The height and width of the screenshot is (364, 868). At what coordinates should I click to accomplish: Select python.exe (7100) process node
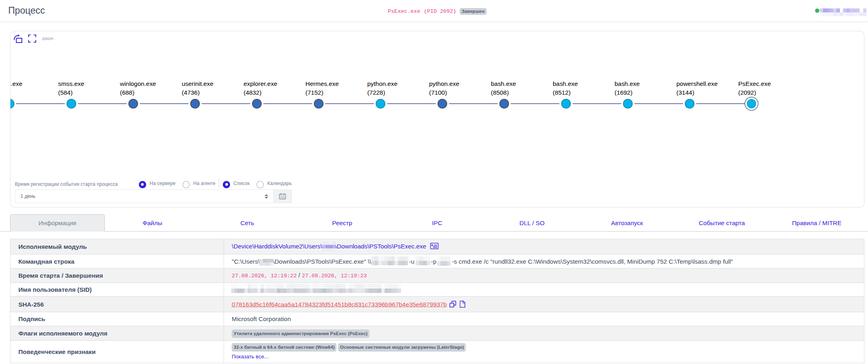(442, 104)
